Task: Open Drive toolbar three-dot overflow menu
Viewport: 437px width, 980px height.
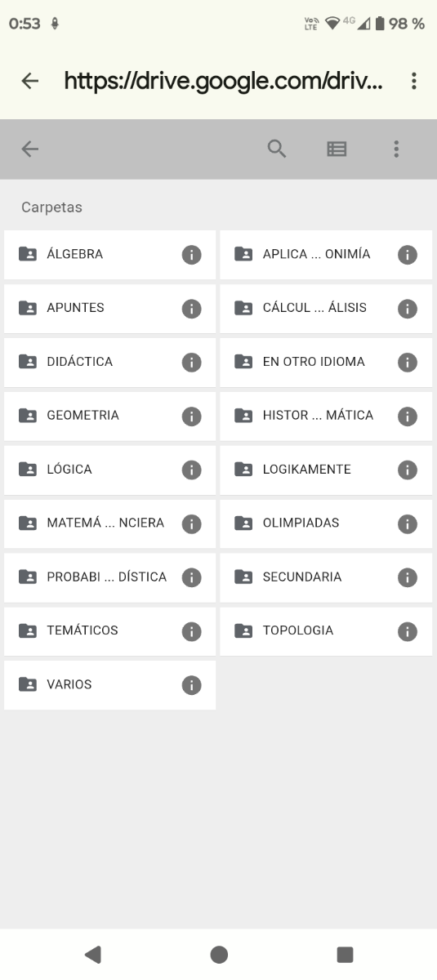Action: click(x=396, y=149)
